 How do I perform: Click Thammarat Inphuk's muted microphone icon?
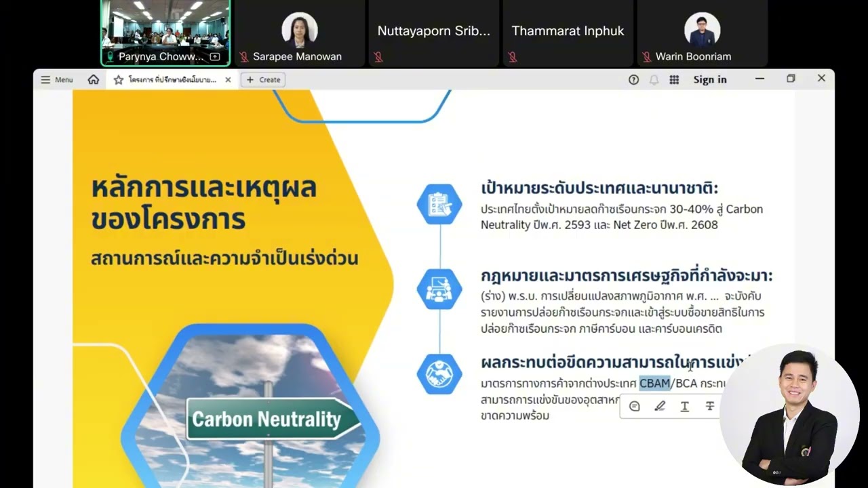tap(513, 57)
